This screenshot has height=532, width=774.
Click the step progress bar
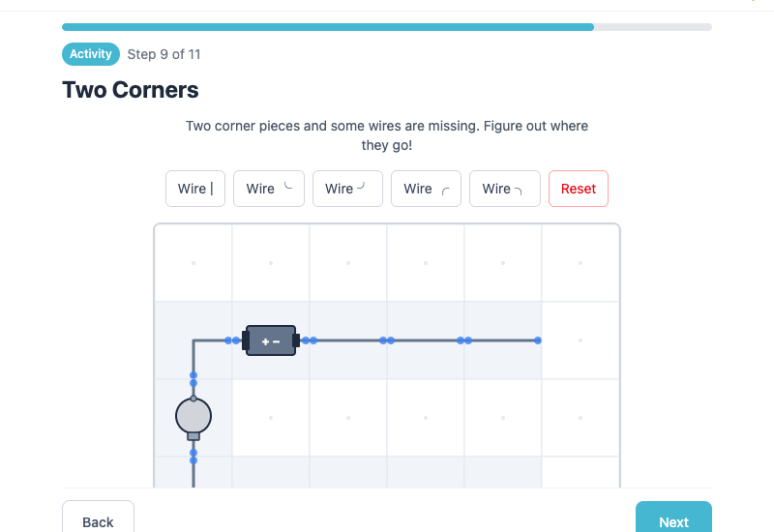(x=387, y=27)
